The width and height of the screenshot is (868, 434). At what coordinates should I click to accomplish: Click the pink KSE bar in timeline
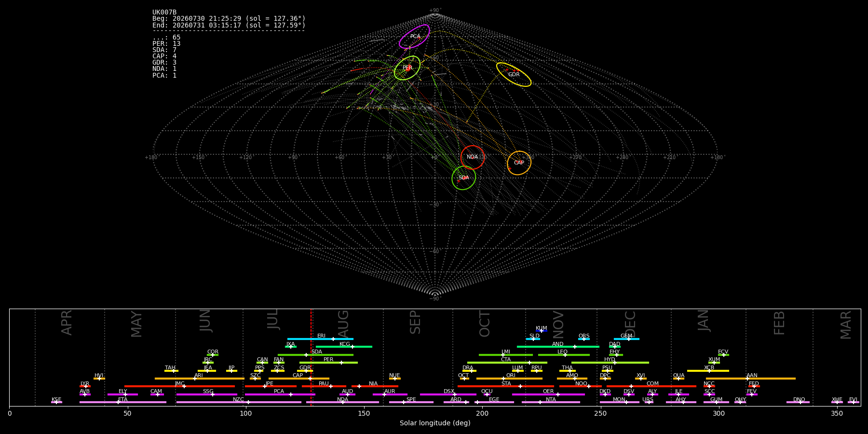pyautogui.click(x=56, y=402)
